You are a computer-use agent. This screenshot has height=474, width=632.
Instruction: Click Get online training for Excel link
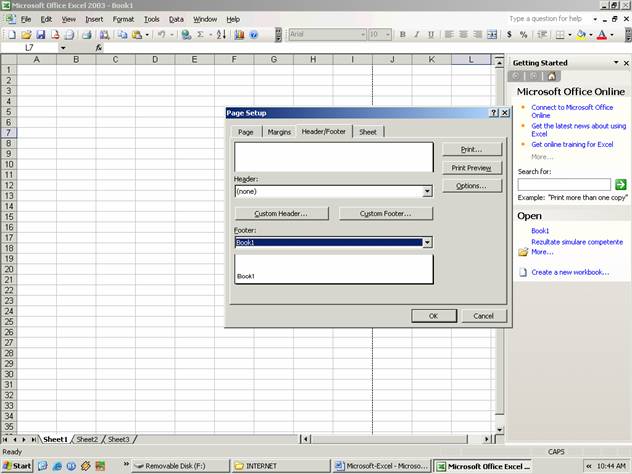pos(572,144)
